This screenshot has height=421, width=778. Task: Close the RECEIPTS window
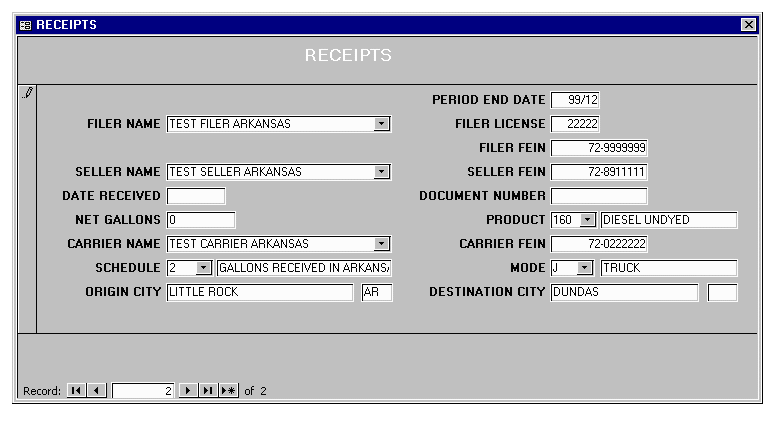[x=748, y=24]
